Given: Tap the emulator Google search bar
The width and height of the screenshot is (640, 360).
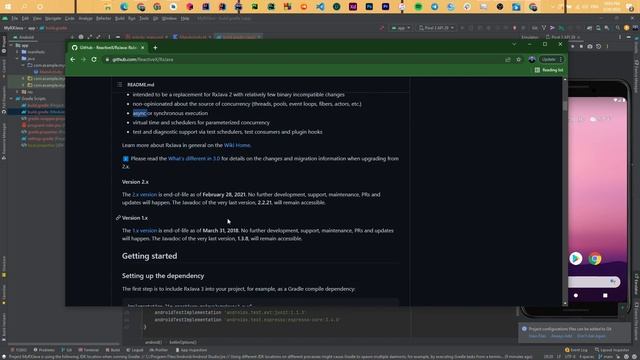Looking at the screenshot, I should 594,282.
